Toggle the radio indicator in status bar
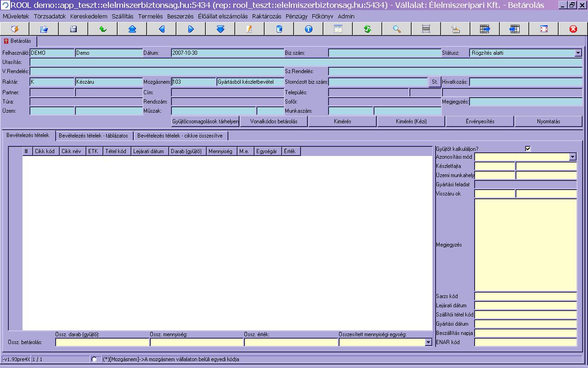588x368 pixels. click(94, 359)
